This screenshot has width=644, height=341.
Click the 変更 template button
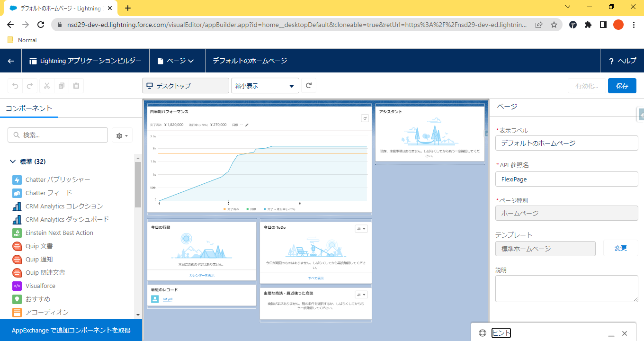(x=621, y=248)
